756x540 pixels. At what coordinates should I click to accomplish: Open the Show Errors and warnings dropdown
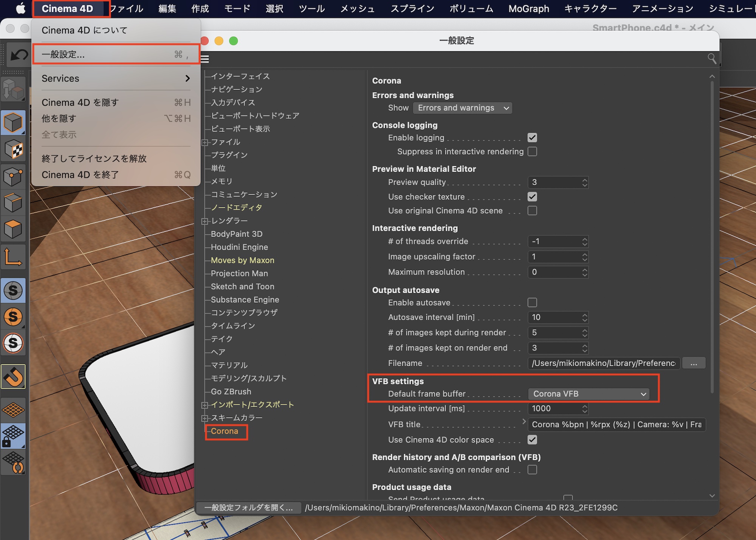(463, 108)
